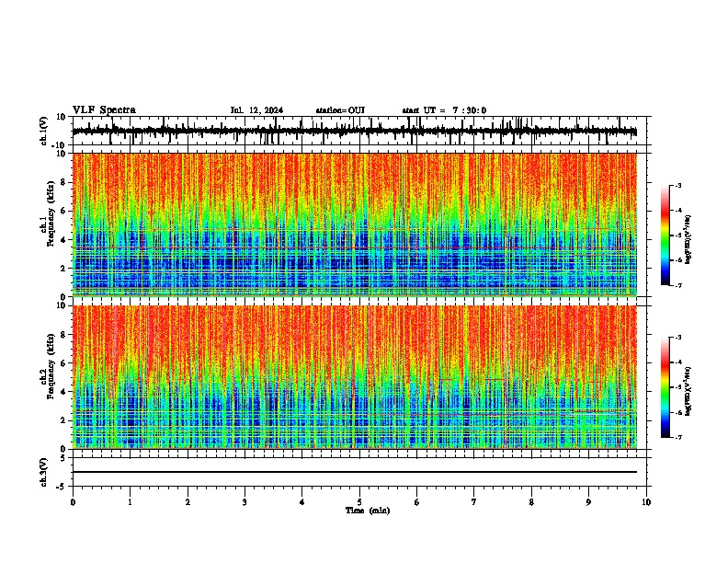Click the "ch.1(V)" waveform axis label

[x=44, y=131]
